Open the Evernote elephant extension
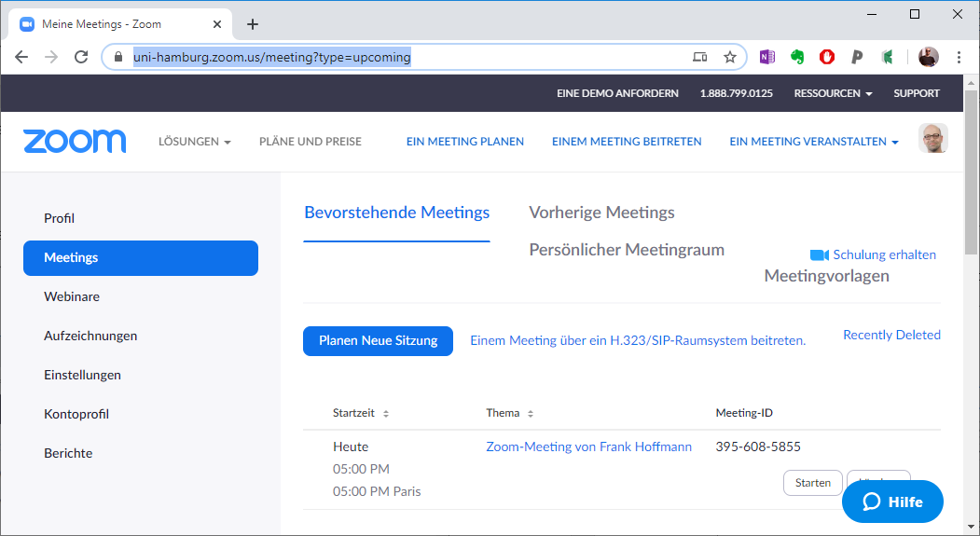The height and width of the screenshot is (536, 980). [797, 57]
